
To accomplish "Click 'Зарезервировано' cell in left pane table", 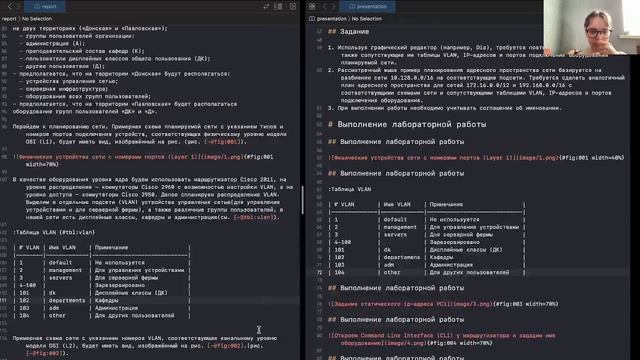I will pos(120,285).
